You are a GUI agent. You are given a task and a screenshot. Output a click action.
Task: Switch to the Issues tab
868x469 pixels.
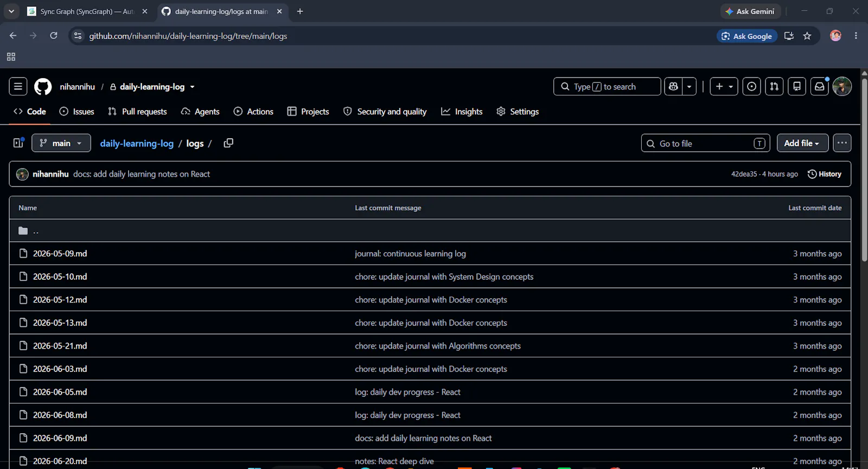point(76,111)
